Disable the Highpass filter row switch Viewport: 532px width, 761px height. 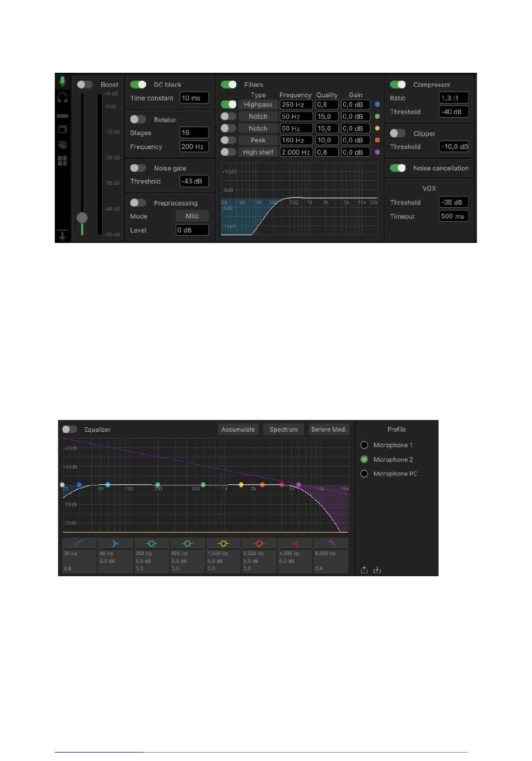point(228,104)
